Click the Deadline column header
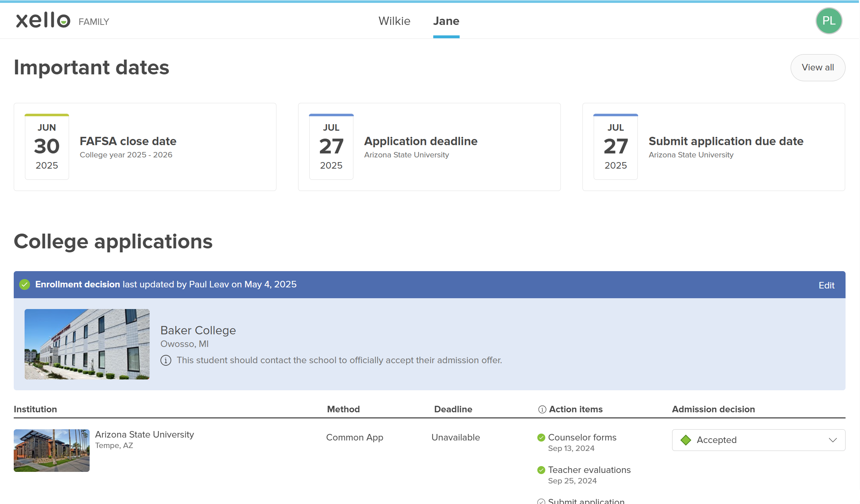The image size is (860, 504). tap(453, 409)
